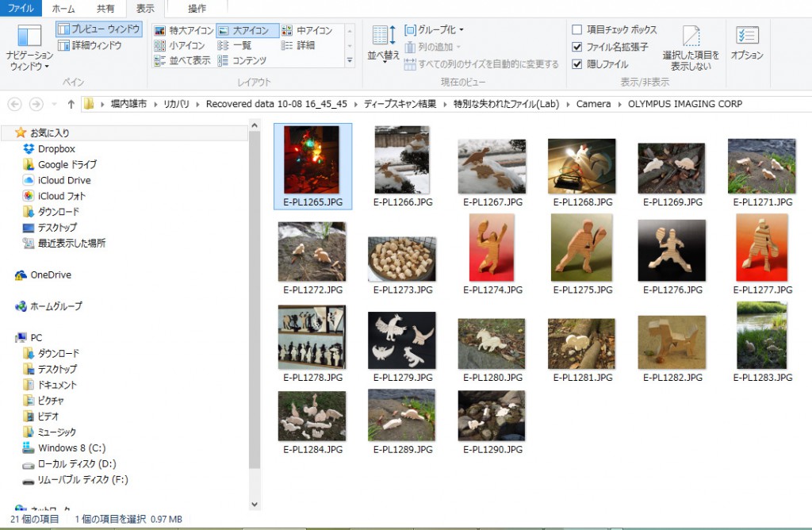812x530 pixels.
Task: Select 特大アイコン layout option
Action: pyautogui.click(x=182, y=31)
